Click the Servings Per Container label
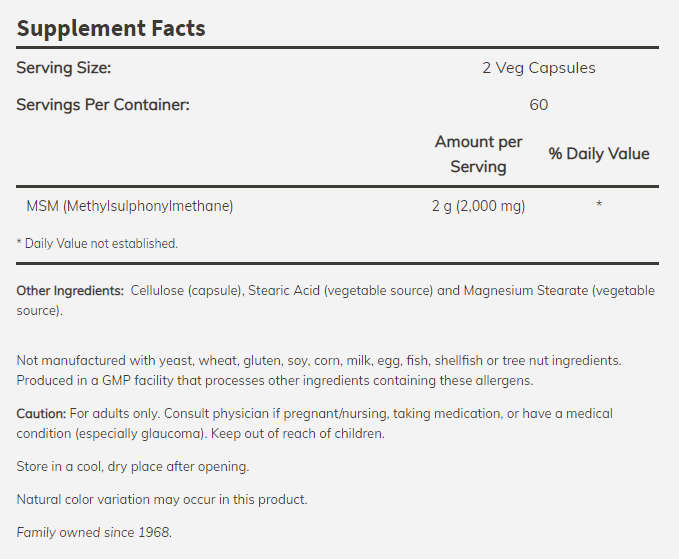Image resolution: width=679 pixels, height=559 pixels. click(103, 104)
